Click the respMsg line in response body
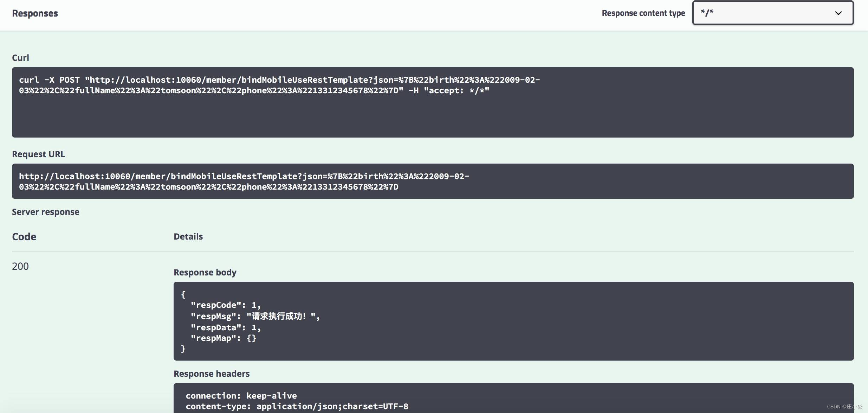This screenshot has width=868, height=413. pyautogui.click(x=255, y=316)
